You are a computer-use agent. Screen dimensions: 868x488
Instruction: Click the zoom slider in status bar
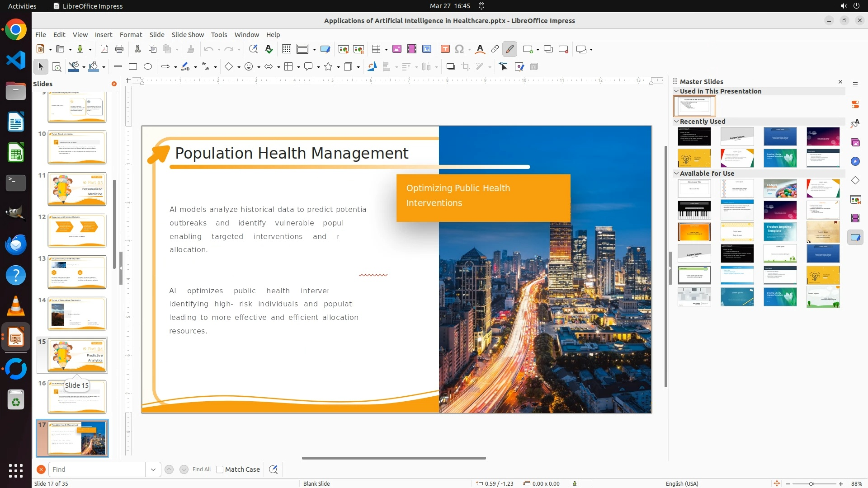pos(811,483)
